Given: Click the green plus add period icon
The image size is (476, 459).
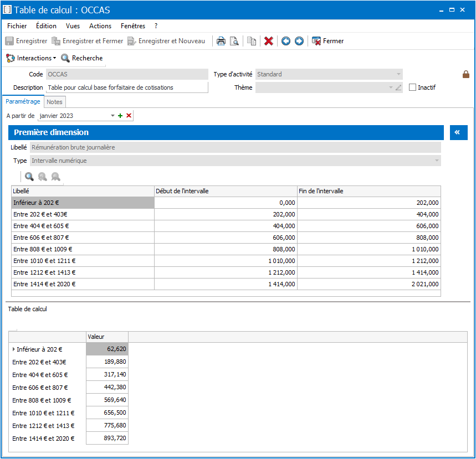Looking at the screenshot, I should [x=120, y=116].
